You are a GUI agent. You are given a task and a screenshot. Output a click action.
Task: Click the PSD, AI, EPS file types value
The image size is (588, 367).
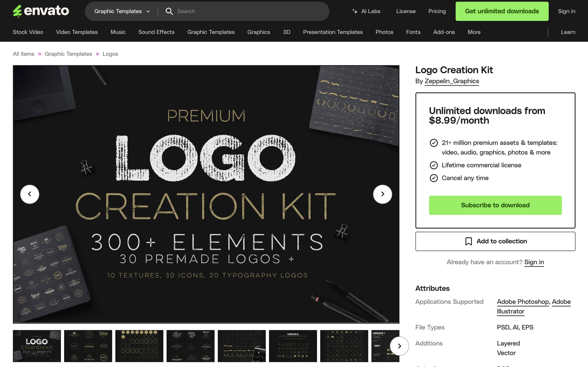point(515,327)
